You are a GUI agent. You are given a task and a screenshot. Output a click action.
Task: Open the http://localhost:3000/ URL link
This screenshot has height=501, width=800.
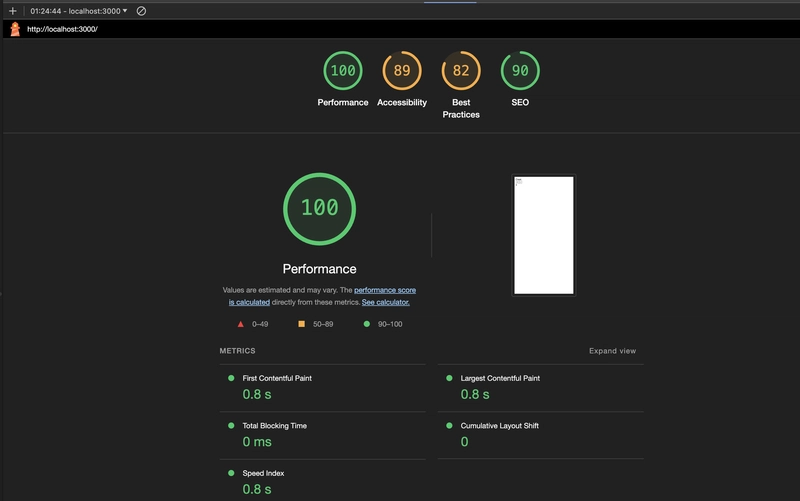point(62,29)
